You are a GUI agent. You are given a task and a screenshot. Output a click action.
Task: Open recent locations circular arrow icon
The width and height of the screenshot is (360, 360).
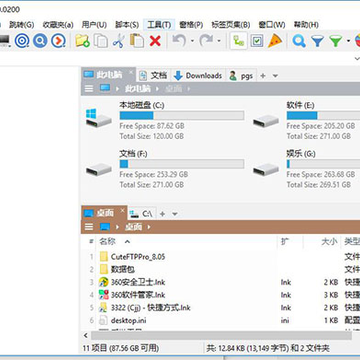(58, 41)
